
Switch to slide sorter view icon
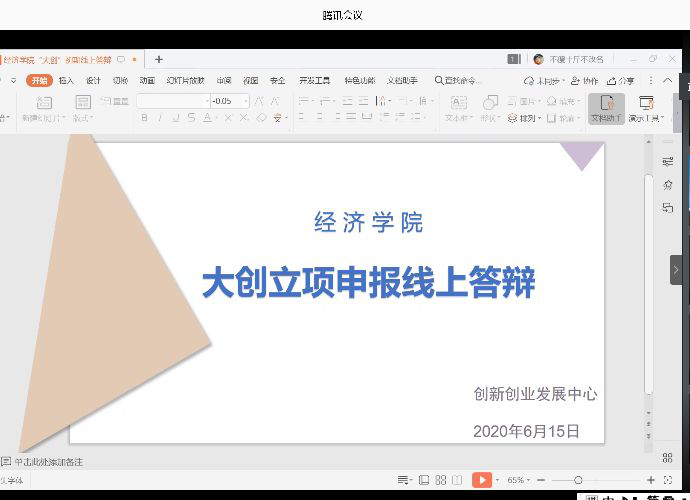(x=441, y=480)
